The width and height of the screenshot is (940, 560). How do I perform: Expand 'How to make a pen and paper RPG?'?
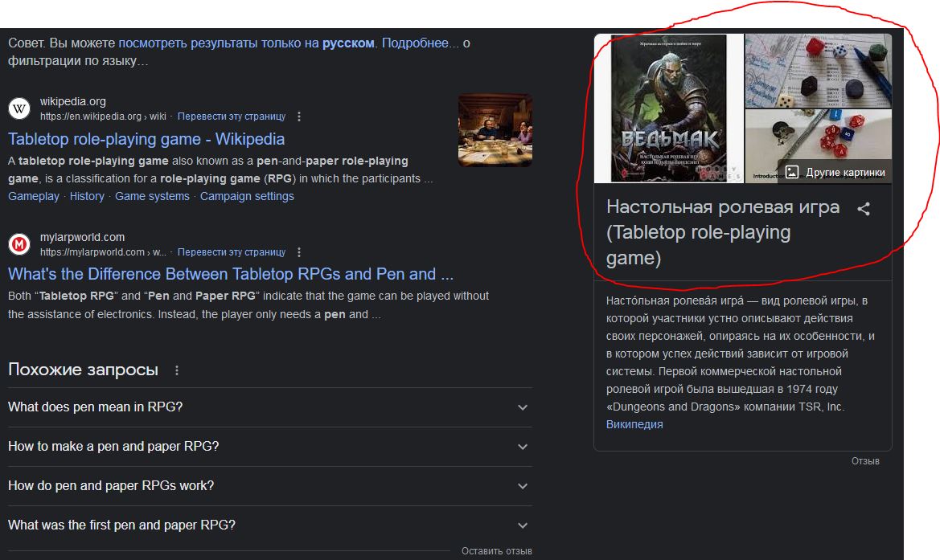pyautogui.click(x=269, y=447)
